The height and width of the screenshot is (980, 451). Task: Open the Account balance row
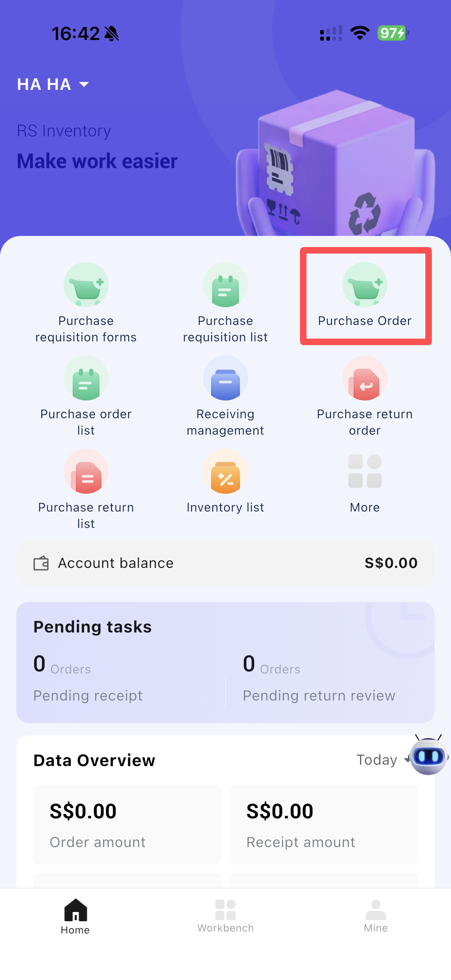[225, 563]
